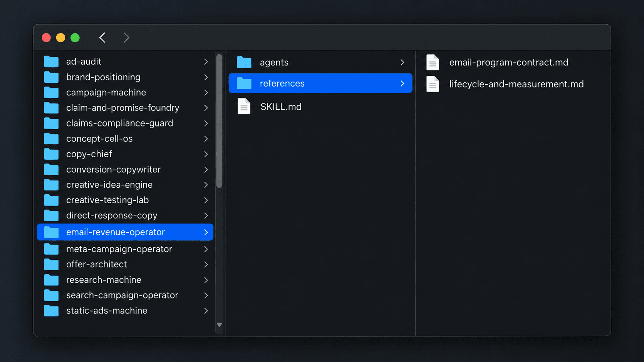Select the meta-campaign-operator folder
The height and width of the screenshot is (362, 644).
tap(125, 249)
